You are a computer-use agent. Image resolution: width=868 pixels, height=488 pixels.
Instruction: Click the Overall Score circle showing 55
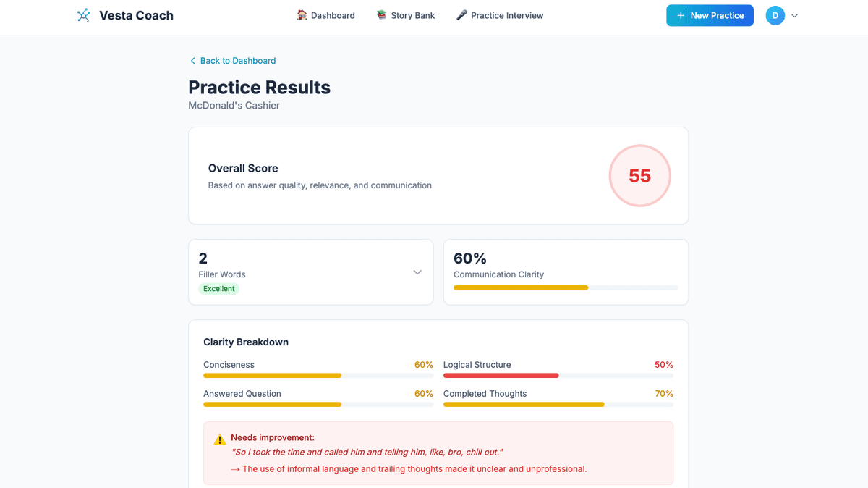639,175
